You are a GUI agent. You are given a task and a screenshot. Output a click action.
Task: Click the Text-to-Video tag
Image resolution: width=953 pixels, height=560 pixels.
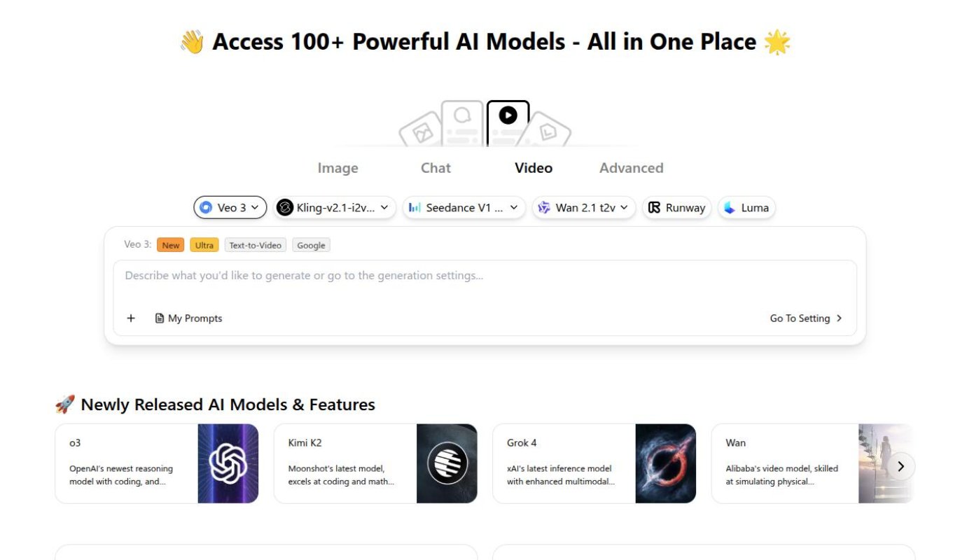pos(255,245)
